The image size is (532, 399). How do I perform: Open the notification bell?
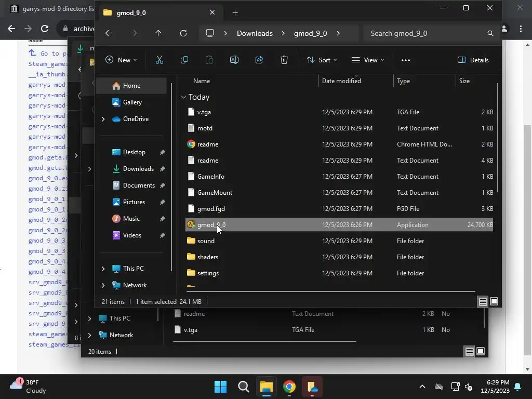[x=517, y=387]
